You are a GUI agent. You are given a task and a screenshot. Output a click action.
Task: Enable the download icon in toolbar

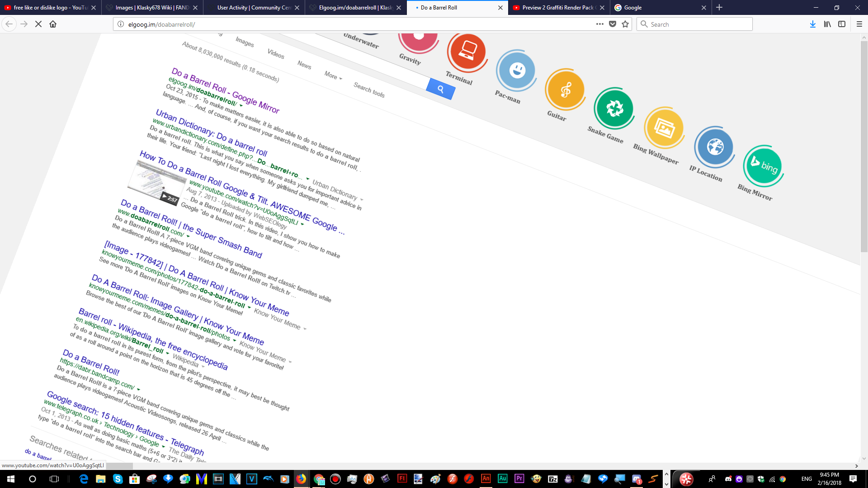(x=812, y=24)
